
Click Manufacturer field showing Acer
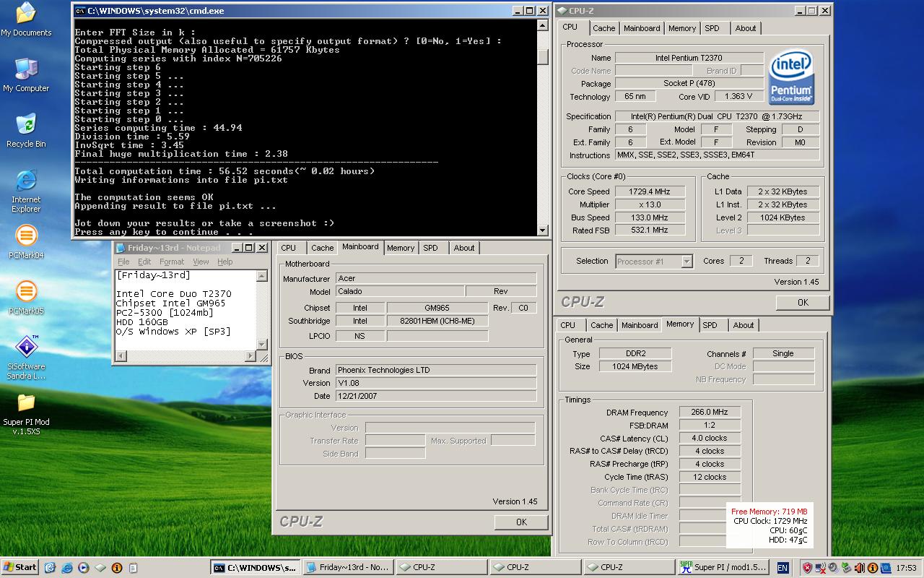coord(436,278)
